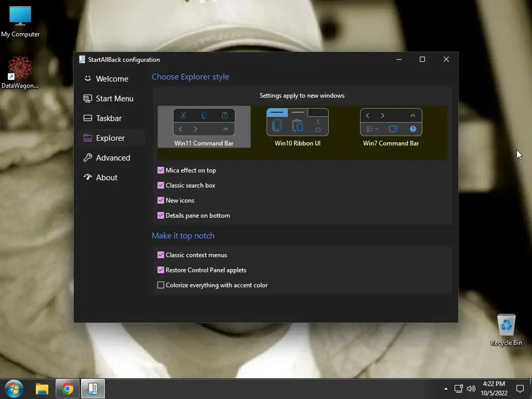The height and width of the screenshot is (399, 532).
Task: Open the Windows Start orb
Action: (x=14, y=389)
